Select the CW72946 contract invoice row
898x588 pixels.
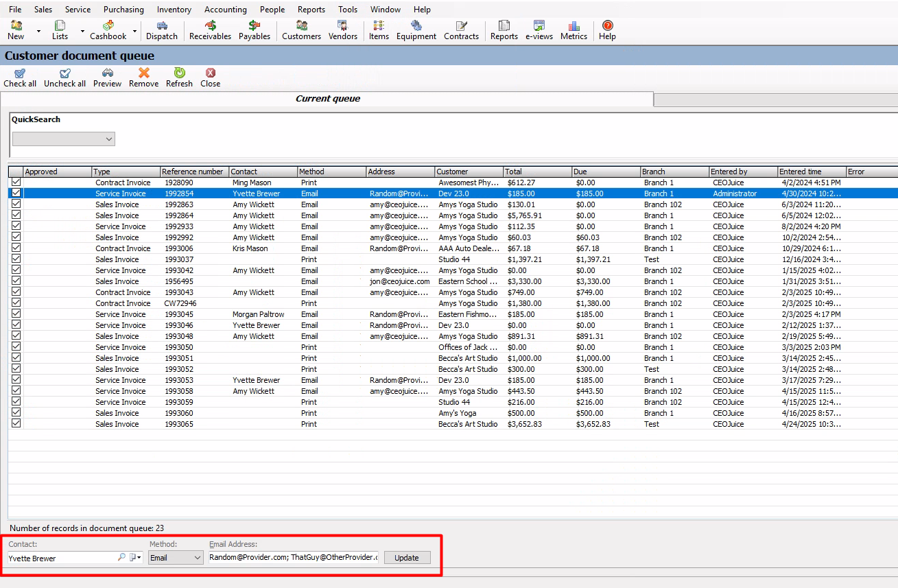(x=453, y=303)
